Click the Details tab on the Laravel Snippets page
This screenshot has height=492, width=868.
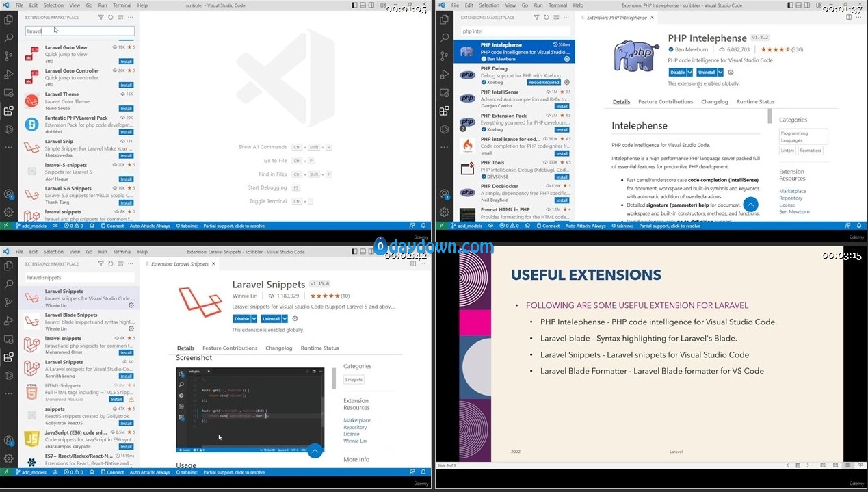click(186, 348)
